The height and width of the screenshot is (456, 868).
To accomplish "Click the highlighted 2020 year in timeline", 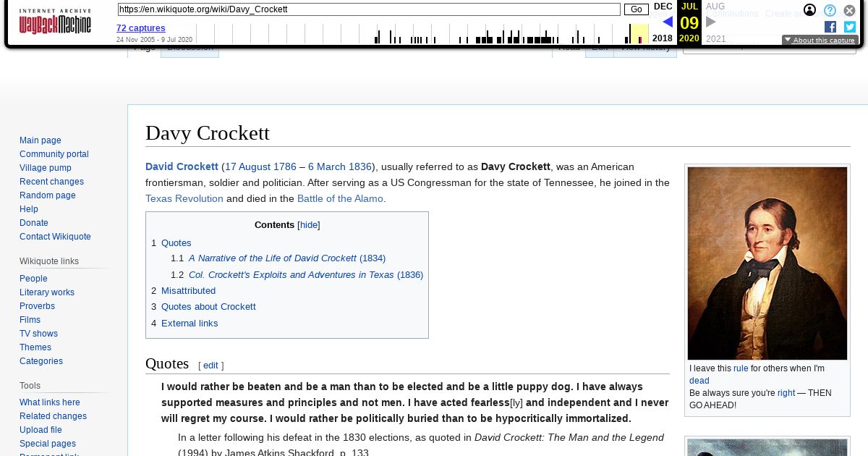I will 689,38.
